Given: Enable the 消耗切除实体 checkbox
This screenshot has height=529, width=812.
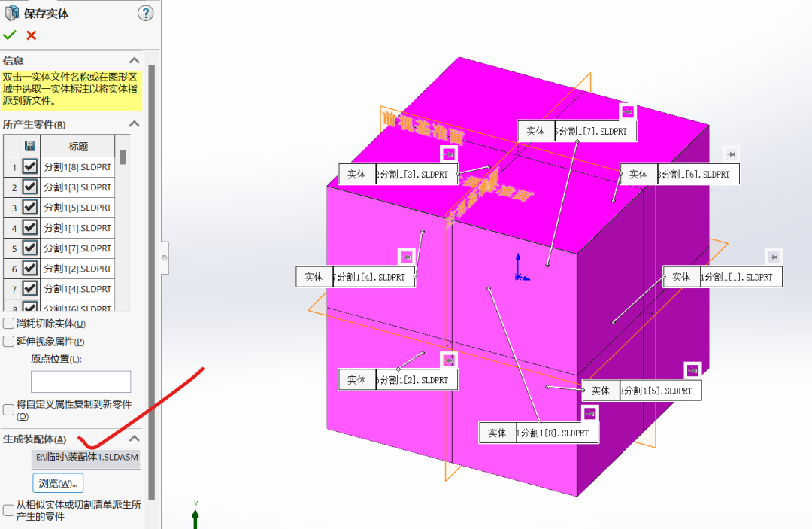Looking at the screenshot, I should (8, 324).
